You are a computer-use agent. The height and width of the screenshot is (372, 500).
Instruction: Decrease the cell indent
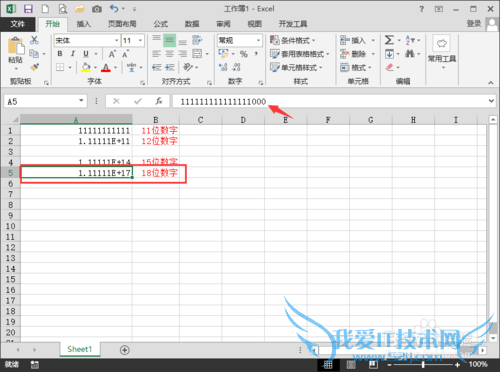click(x=156, y=67)
